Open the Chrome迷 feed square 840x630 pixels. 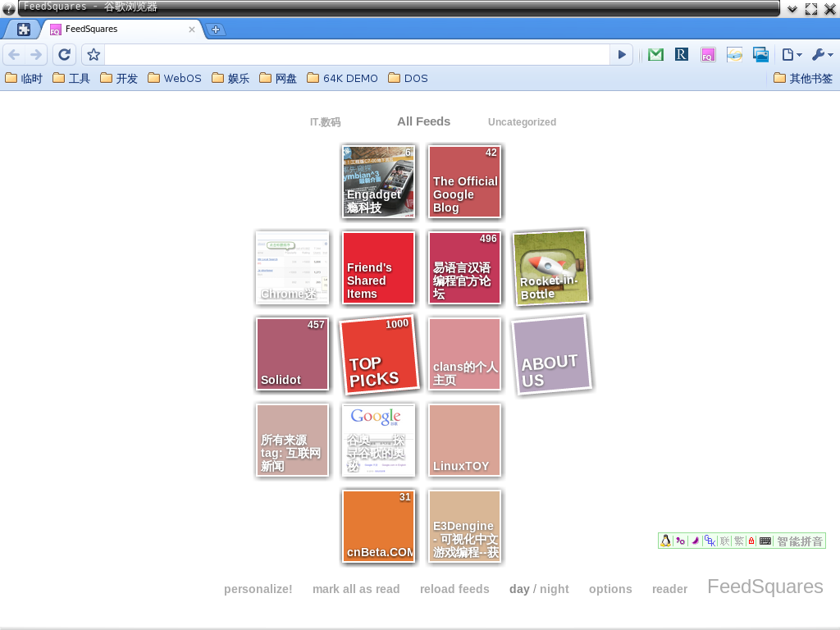pos(292,268)
